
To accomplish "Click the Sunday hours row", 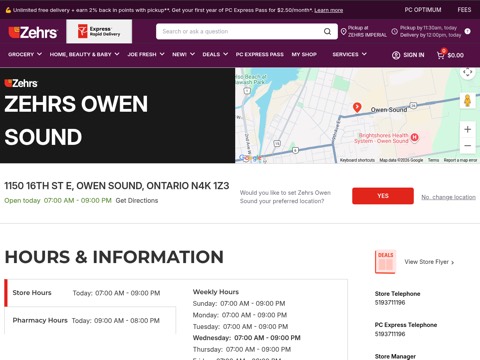I will (239, 303).
